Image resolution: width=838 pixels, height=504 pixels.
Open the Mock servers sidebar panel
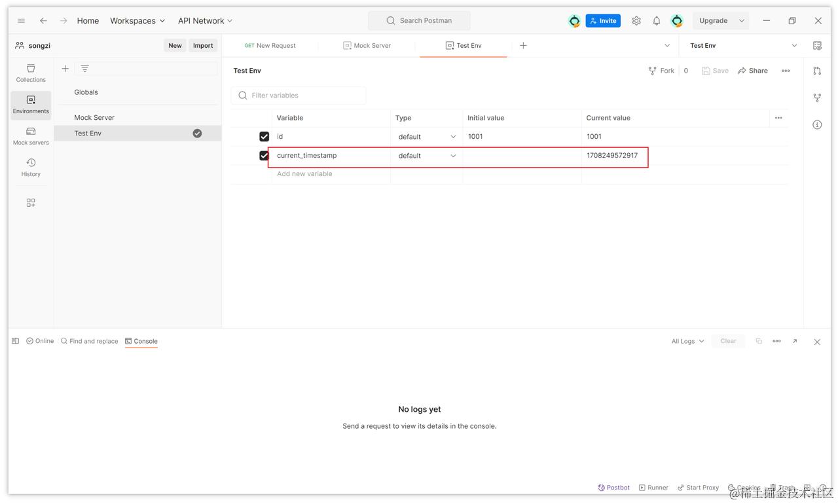click(x=31, y=136)
